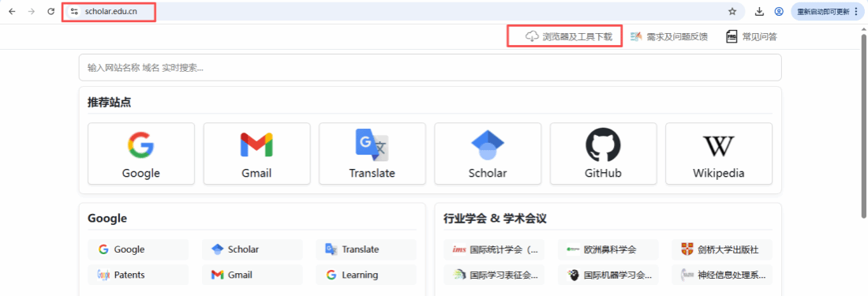Viewport: 868px width, 296px height.
Task: Focus the 输入网站名称 search field
Action: tap(430, 68)
